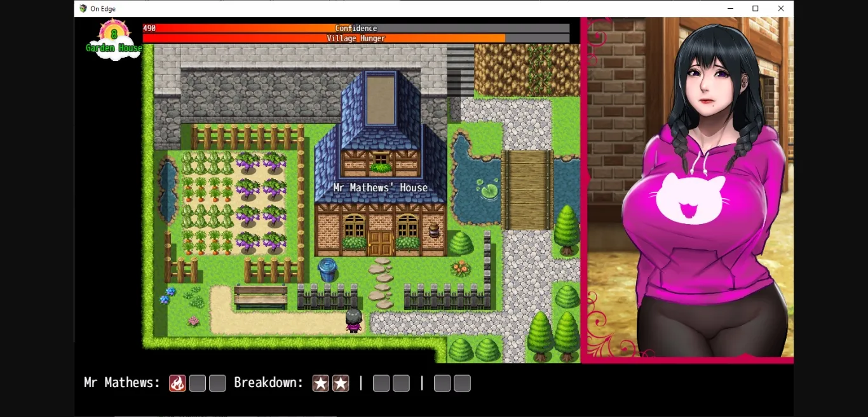Click the Village Hunger bar

tap(356, 39)
